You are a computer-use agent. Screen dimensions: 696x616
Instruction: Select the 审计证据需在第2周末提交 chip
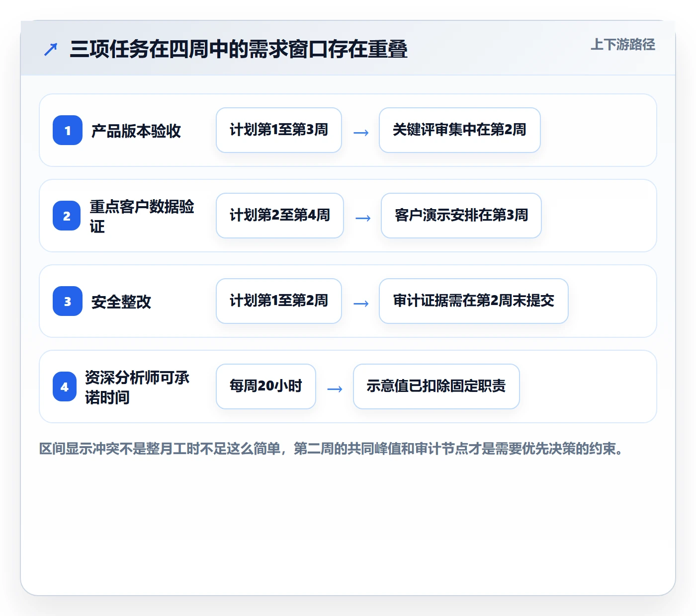click(x=474, y=301)
